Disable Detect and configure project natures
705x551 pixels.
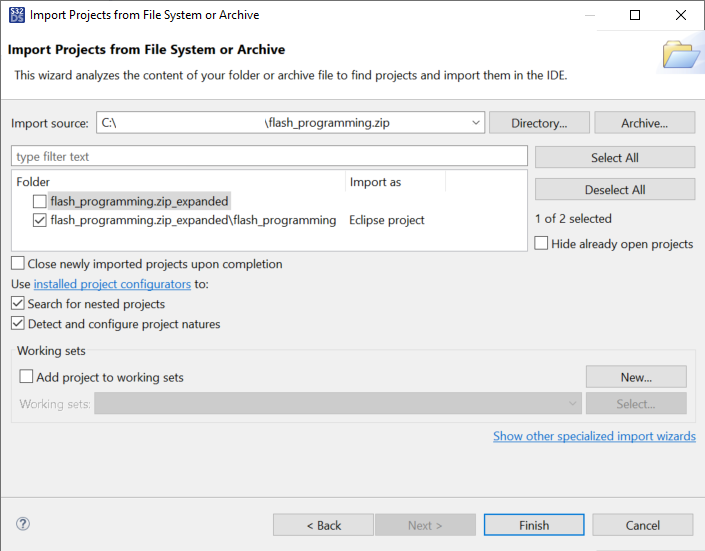tap(18, 324)
